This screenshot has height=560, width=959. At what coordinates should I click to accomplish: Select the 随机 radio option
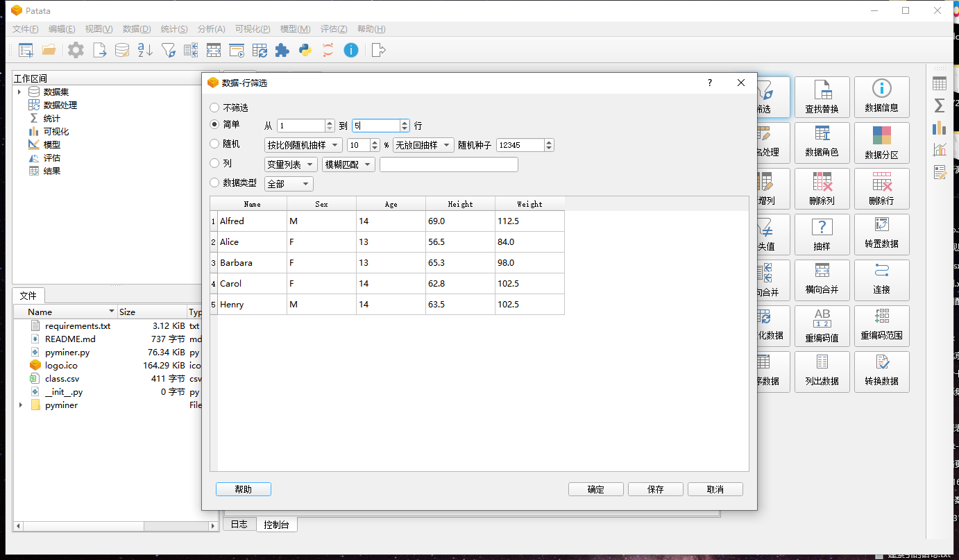(x=214, y=144)
